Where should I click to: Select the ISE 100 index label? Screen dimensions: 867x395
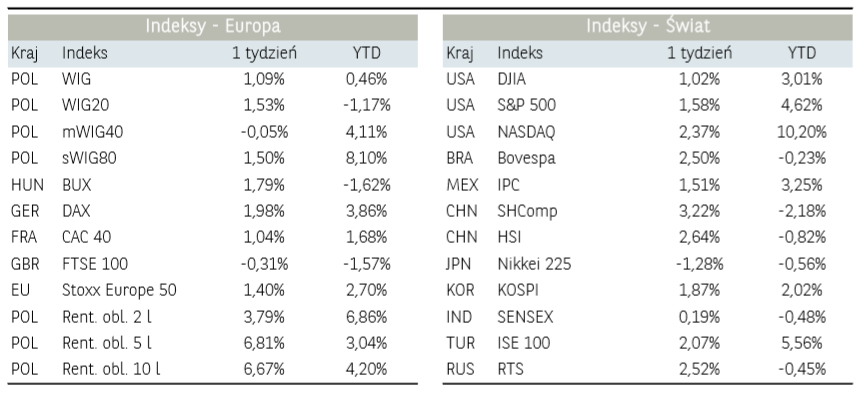point(524,343)
